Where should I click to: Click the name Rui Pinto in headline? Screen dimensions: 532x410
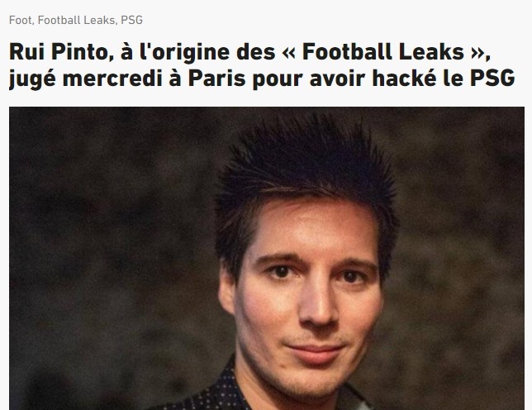(x=61, y=52)
